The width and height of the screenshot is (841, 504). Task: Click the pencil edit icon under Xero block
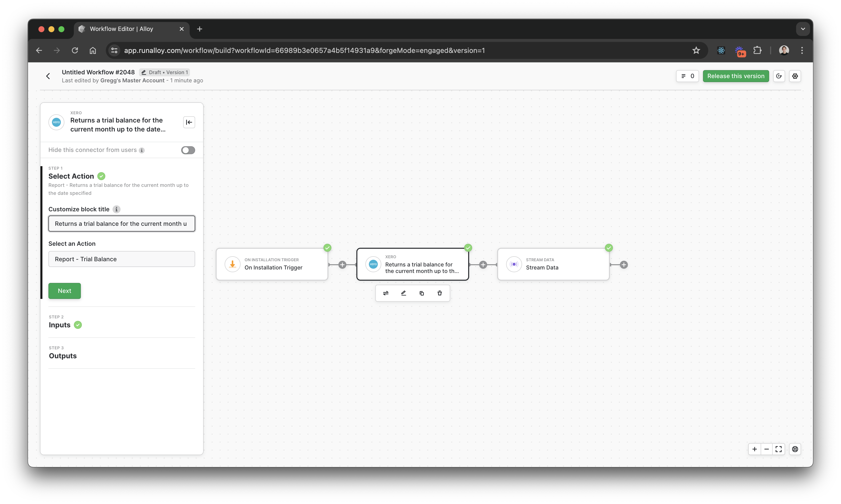click(x=404, y=293)
